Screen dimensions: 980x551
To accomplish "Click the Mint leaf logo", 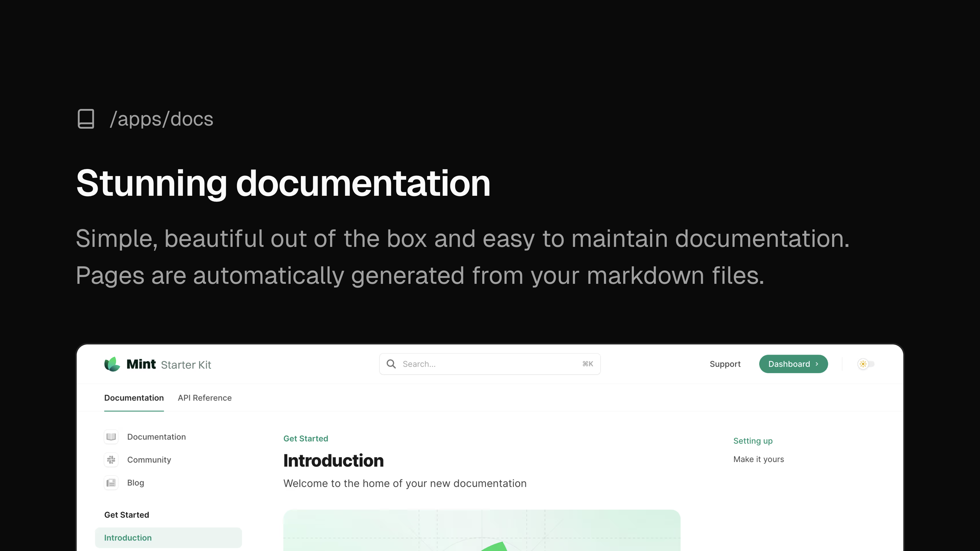I will (112, 364).
